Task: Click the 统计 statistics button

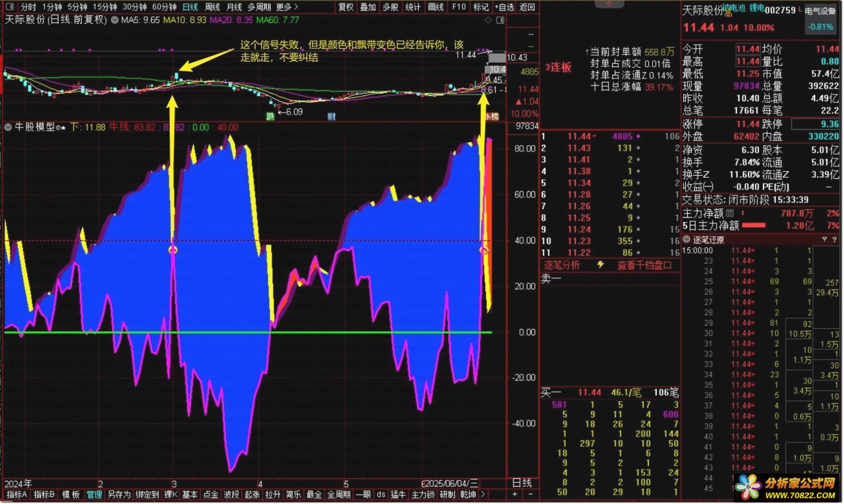Action: 413,7
